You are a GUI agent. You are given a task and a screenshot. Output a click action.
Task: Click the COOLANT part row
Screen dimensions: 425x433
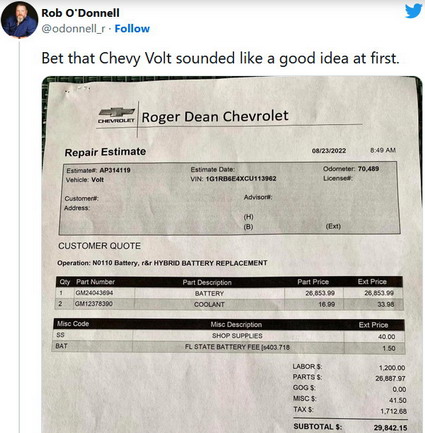click(229, 304)
